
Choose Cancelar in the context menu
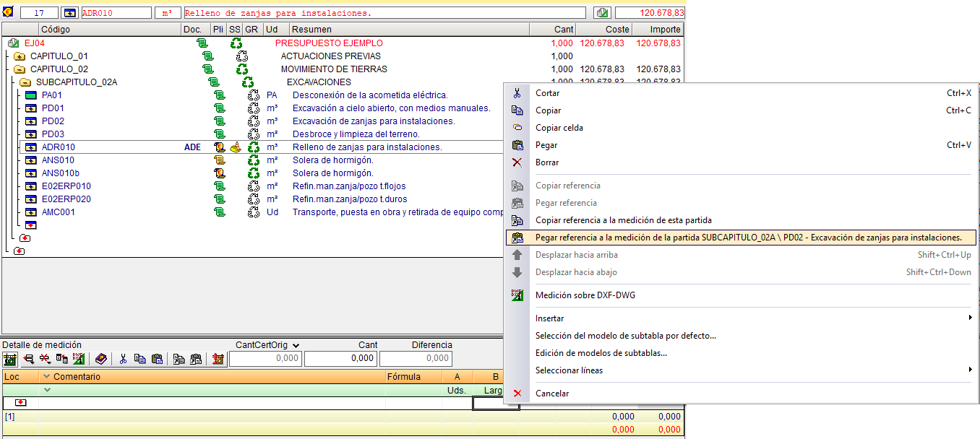click(742, 394)
